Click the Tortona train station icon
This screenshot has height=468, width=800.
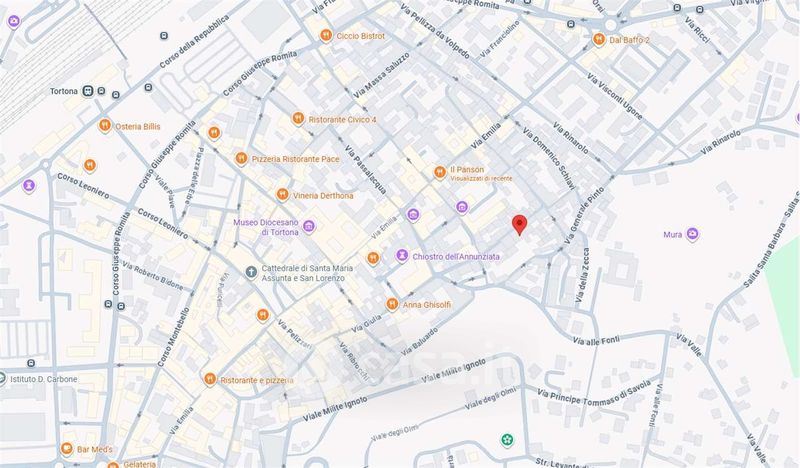[x=88, y=91]
